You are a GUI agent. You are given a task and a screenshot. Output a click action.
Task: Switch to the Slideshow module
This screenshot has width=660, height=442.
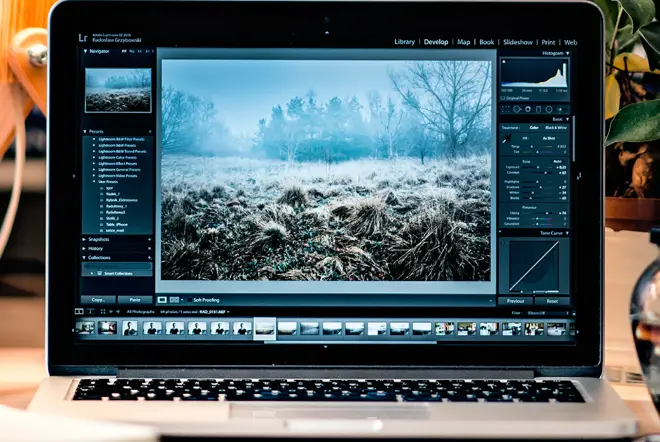(x=517, y=42)
